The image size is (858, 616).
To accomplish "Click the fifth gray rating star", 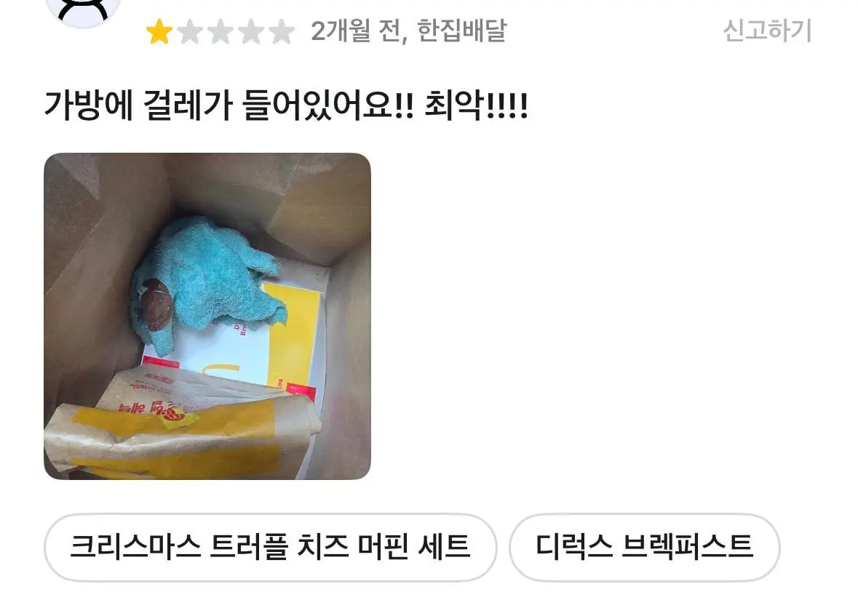I will [x=282, y=31].
